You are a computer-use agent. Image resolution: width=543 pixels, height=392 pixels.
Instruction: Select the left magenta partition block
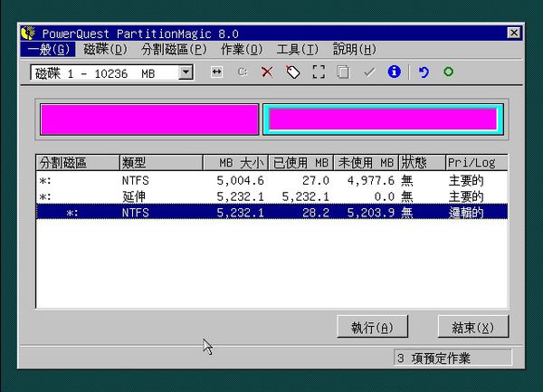(148, 120)
